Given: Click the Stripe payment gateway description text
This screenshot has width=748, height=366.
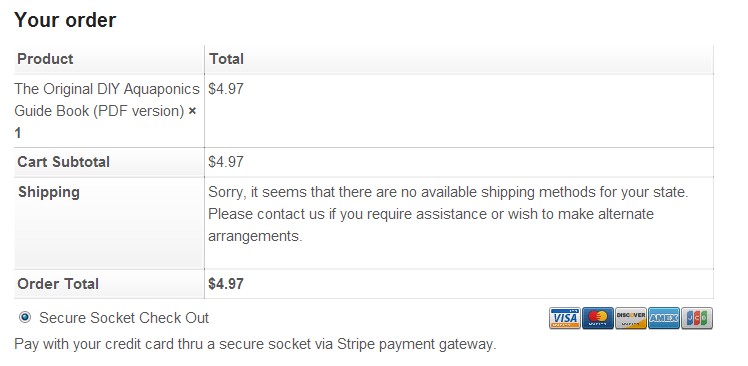Looking at the screenshot, I should pos(255,344).
